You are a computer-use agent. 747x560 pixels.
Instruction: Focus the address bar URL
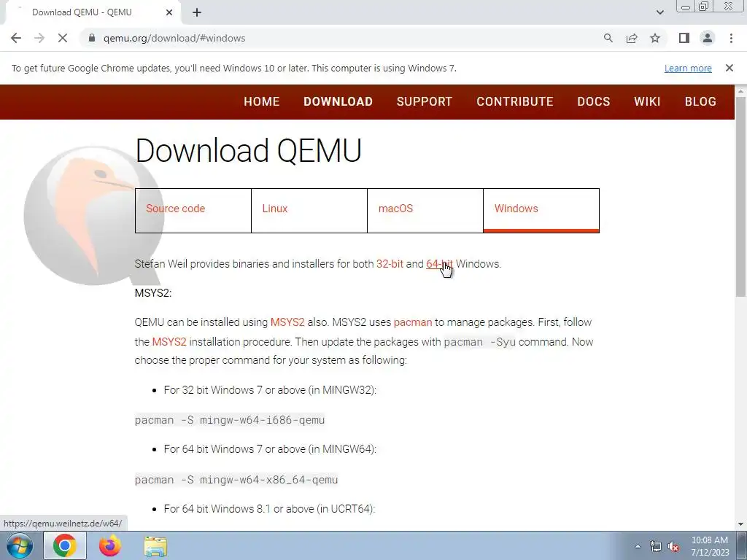174,38
